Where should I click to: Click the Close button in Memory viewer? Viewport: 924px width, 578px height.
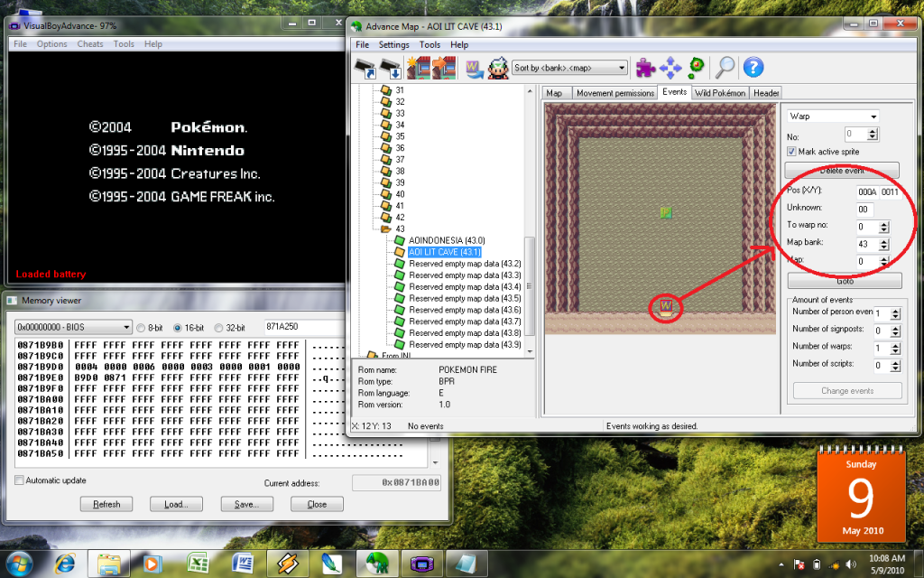317,504
